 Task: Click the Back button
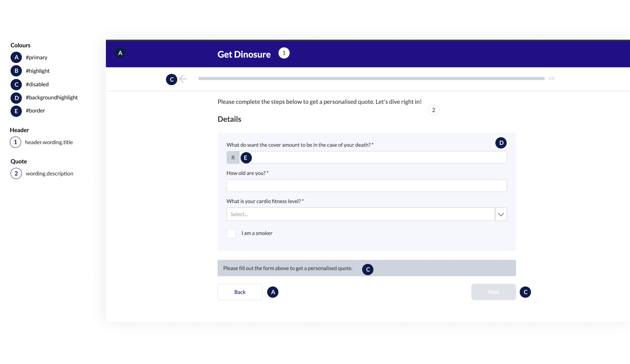pyautogui.click(x=240, y=292)
